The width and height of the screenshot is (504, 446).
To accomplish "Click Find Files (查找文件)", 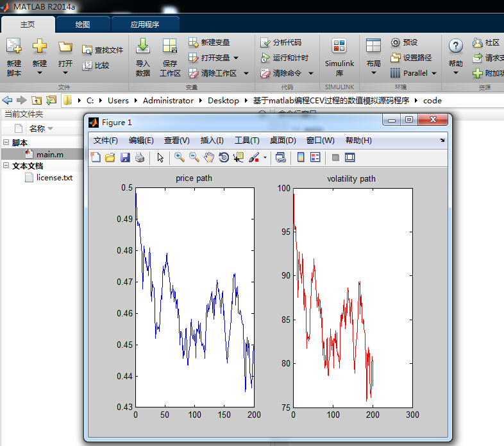I will pos(103,50).
